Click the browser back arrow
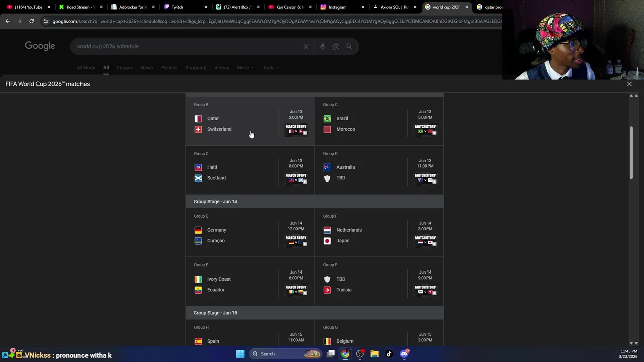This screenshot has height=362, width=644. [x=7, y=21]
